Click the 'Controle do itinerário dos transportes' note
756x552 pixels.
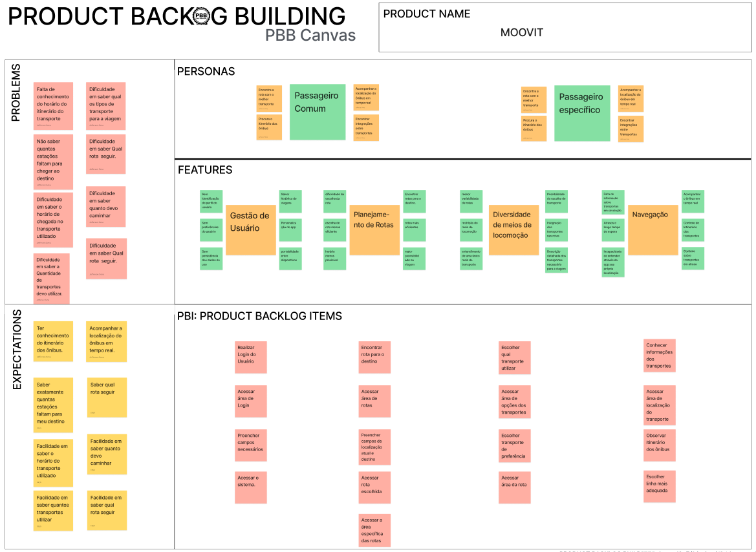coord(693,230)
